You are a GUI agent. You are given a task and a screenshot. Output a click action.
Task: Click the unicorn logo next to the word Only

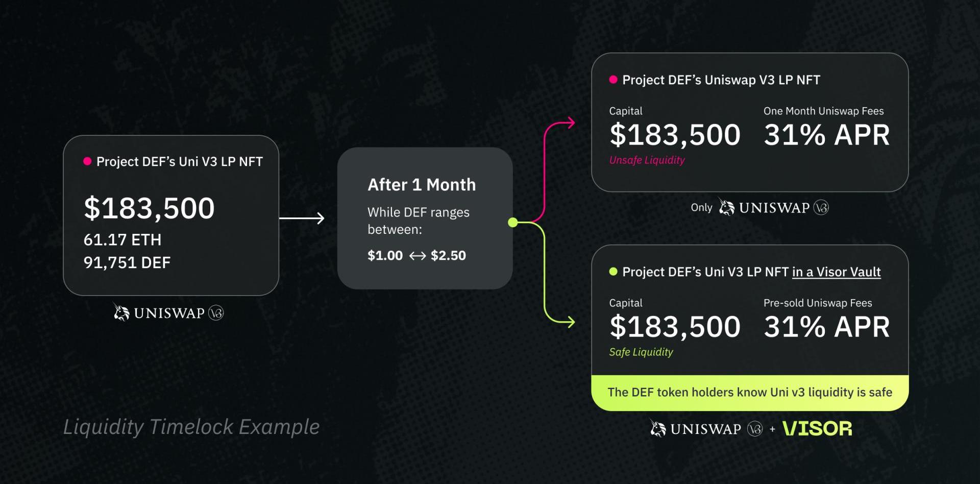[x=726, y=207]
